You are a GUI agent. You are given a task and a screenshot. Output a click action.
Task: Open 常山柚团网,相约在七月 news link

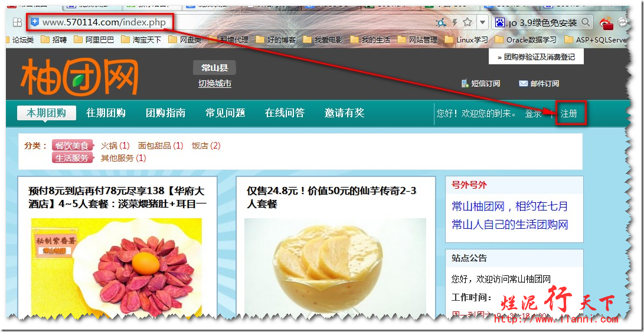[x=509, y=206]
